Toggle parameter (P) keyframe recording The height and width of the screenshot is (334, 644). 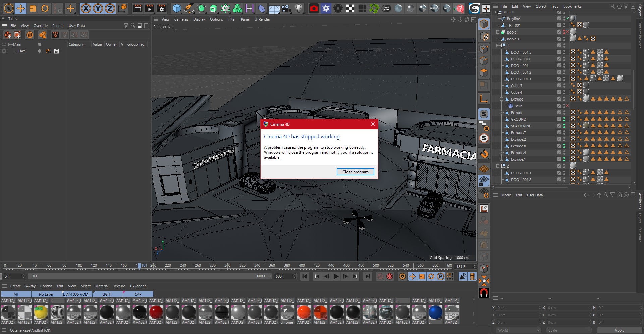click(441, 276)
